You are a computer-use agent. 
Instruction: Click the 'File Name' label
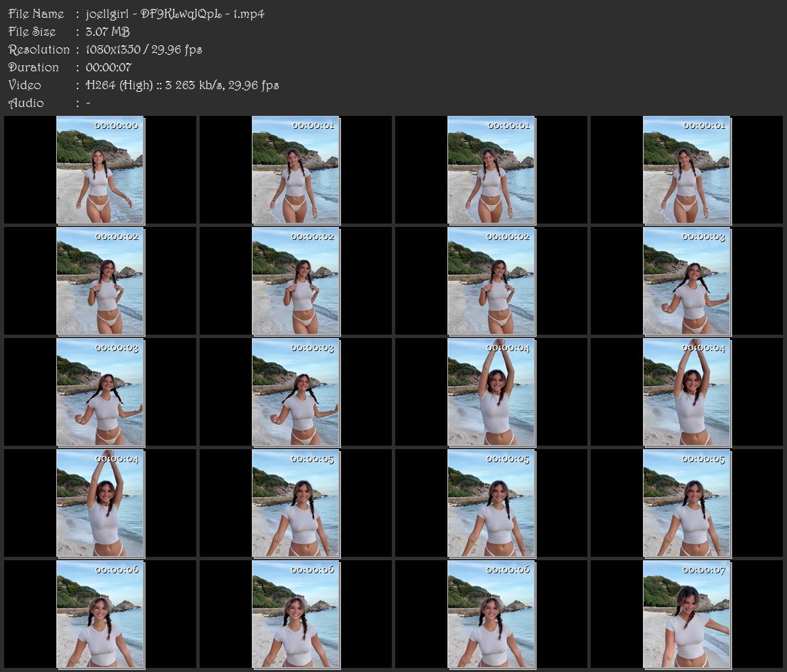coord(36,14)
